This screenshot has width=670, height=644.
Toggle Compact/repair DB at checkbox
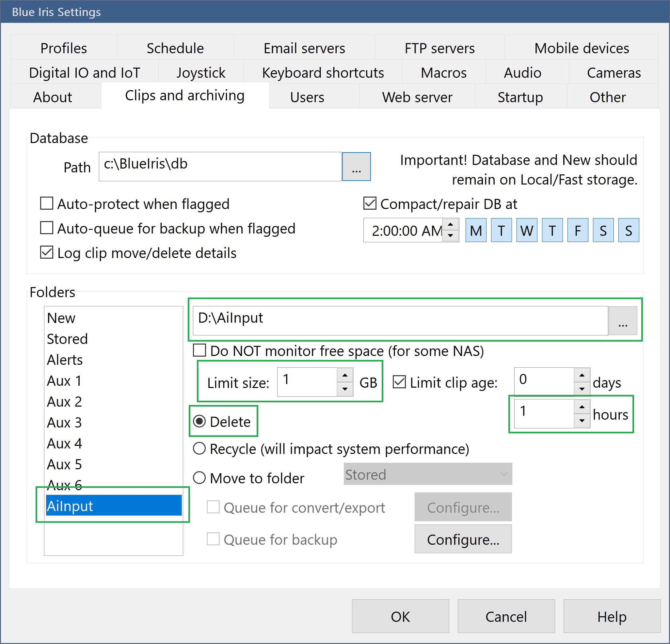click(x=370, y=203)
